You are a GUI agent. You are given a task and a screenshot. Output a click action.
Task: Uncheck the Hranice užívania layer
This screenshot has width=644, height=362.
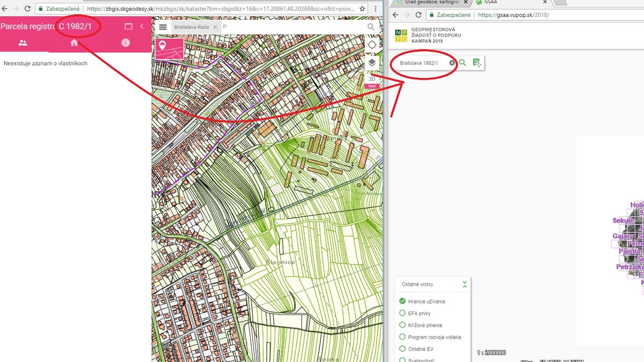click(x=402, y=301)
